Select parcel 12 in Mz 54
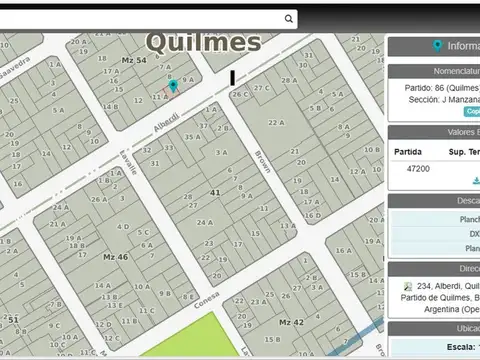 tap(138, 100)
